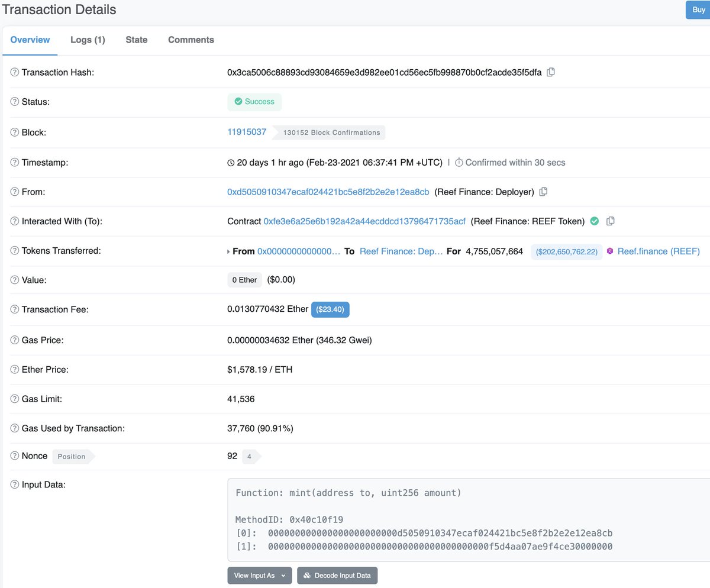Open the State tab

click(137, 40)
